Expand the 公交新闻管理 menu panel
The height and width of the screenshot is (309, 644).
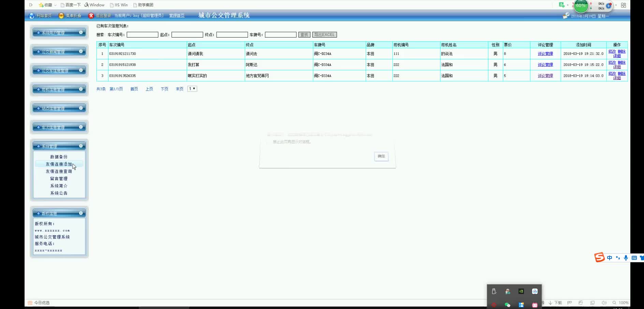(59, 51)
